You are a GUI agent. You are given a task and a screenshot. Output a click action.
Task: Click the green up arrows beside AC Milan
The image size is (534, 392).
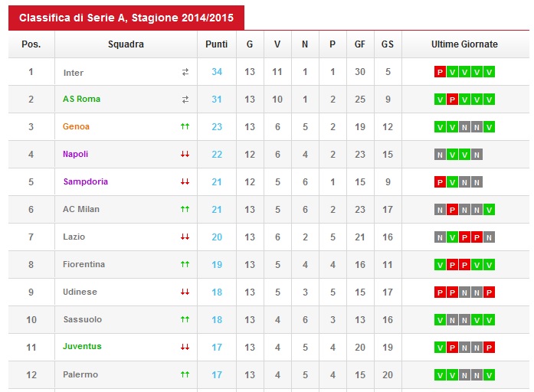click(x=185, y=209)
